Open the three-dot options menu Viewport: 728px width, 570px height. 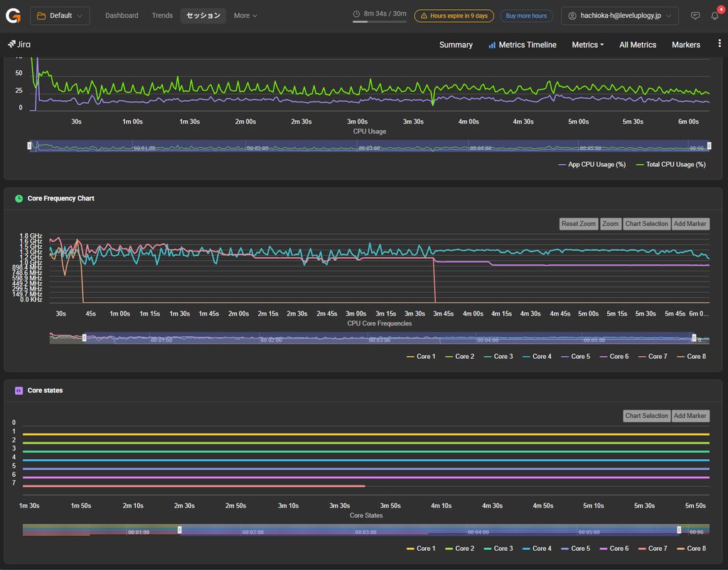tap(719, 43)
